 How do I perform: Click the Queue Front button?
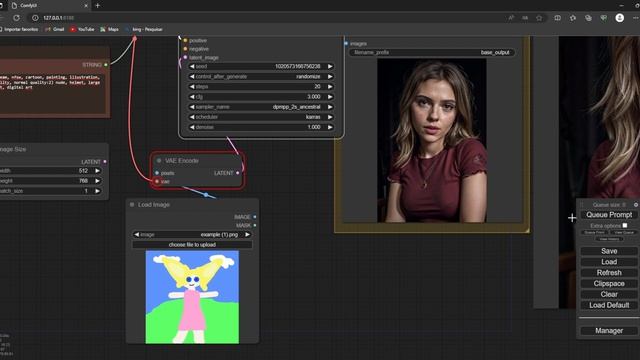click(x=594, y=232)
